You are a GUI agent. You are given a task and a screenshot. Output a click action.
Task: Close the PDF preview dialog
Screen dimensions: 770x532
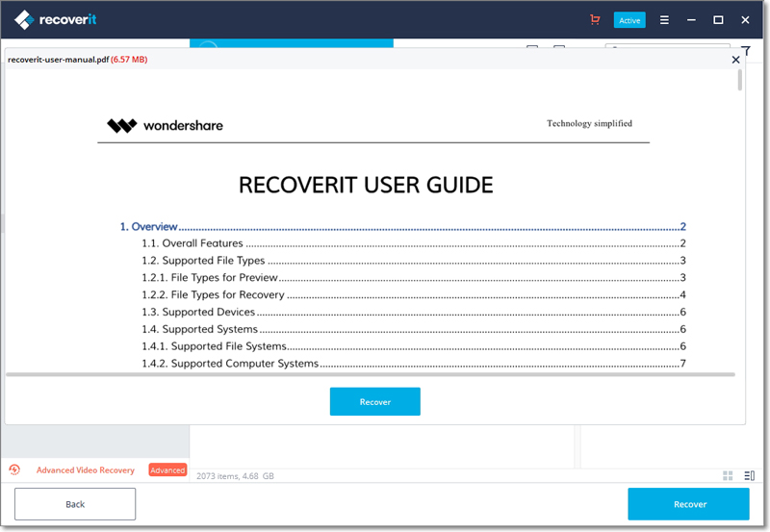pos(735,60)
